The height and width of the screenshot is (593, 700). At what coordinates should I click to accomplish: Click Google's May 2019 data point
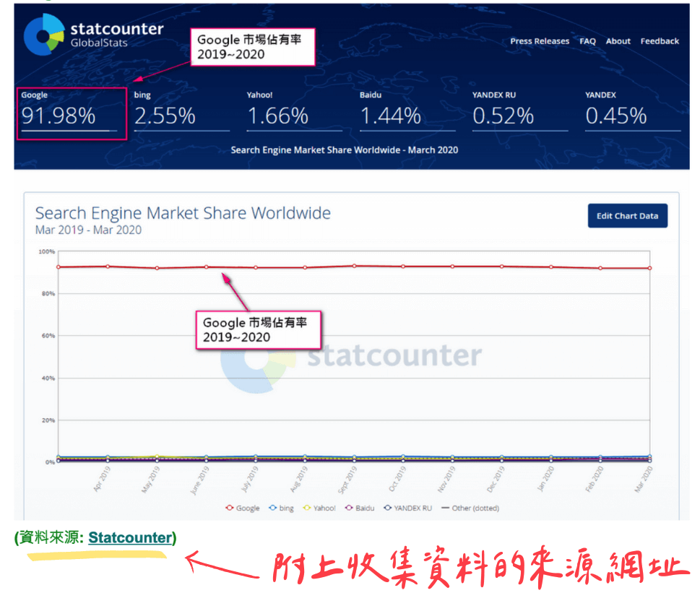[157, 268]
